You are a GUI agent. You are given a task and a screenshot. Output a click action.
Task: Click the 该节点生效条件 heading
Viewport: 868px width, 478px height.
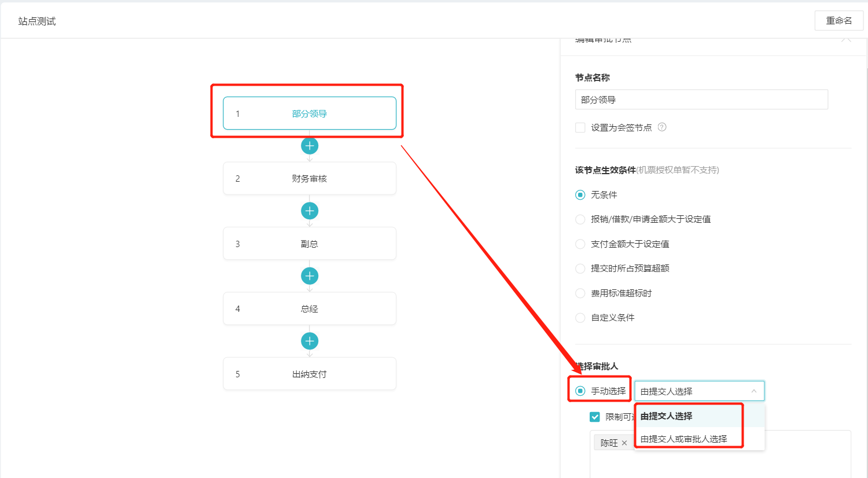coord(605,170)
